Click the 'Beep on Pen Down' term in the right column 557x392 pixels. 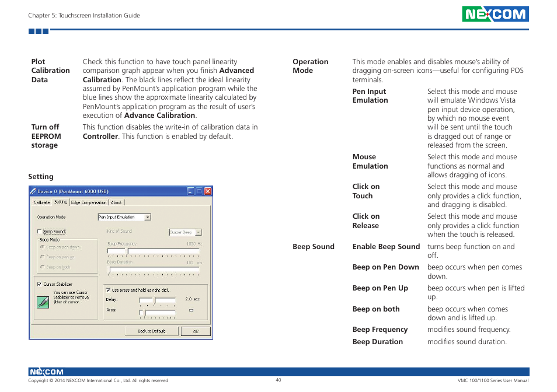coord(386,267)
